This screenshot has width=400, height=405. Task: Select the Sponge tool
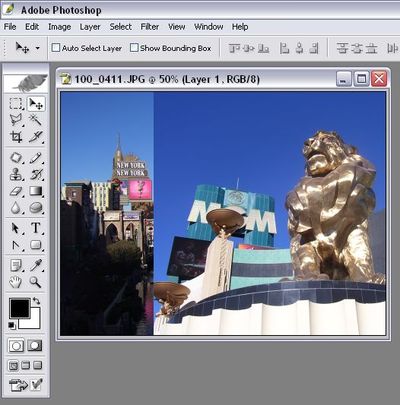[36, 208]
